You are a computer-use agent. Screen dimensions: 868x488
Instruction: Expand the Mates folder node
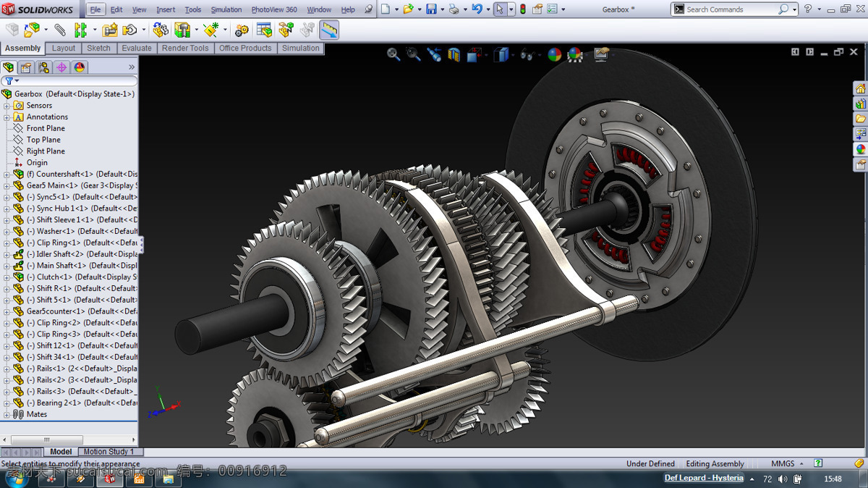7,415
